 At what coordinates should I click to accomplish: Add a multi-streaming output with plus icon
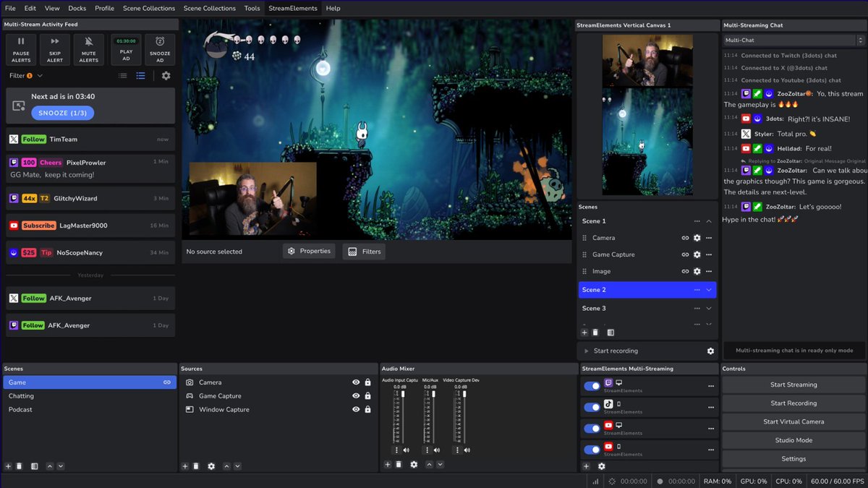point(587,466)
